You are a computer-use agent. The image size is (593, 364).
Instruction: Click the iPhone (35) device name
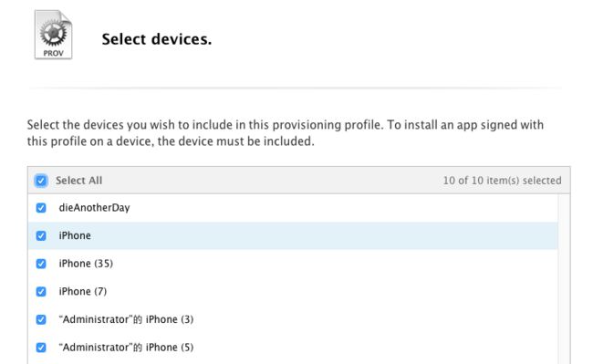pos(86,264)
